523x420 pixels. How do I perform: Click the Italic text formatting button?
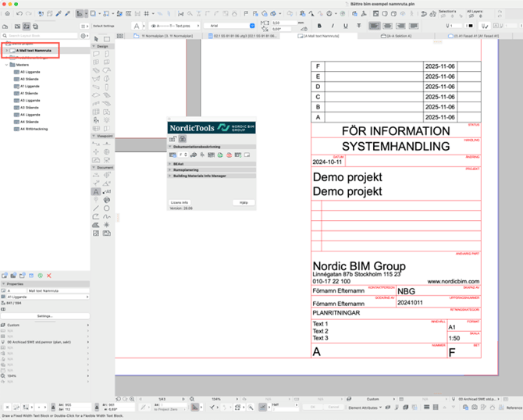click(331, 27)
